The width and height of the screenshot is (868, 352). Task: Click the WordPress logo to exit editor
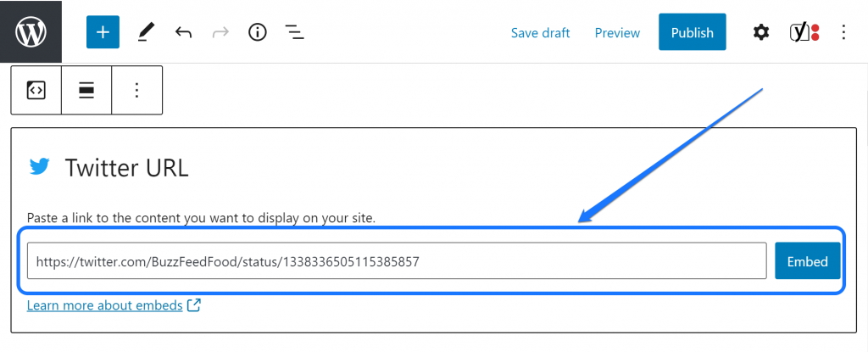click(31, 31)
